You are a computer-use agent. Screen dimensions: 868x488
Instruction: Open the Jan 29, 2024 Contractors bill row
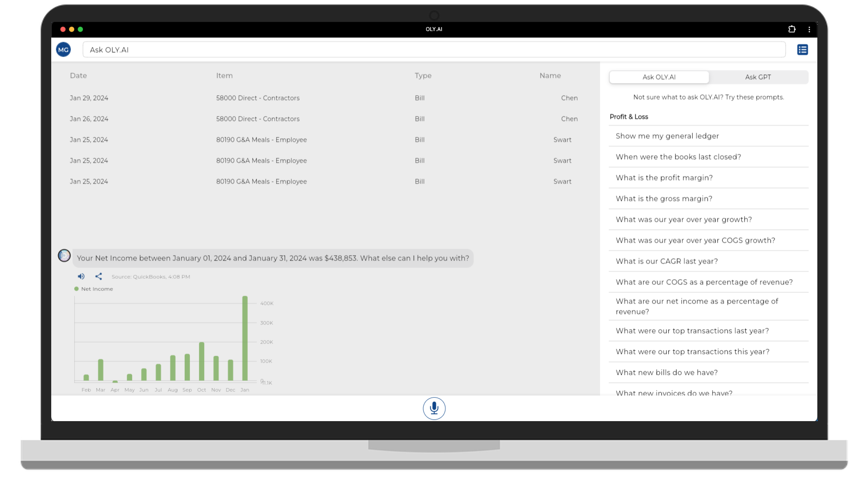point(258,98)
